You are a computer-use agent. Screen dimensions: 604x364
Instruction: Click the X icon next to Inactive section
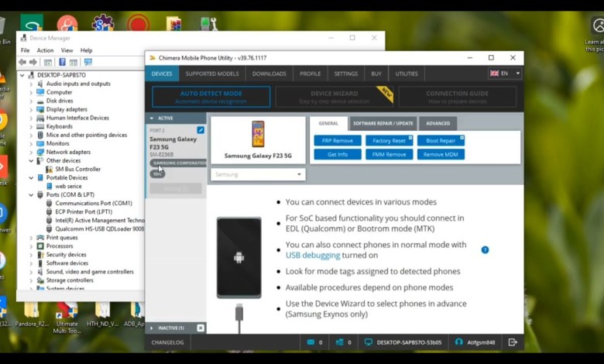point(201,328)
